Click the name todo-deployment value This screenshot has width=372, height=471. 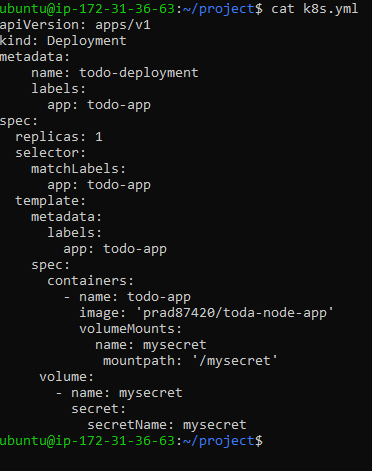(x=139, y=73)
